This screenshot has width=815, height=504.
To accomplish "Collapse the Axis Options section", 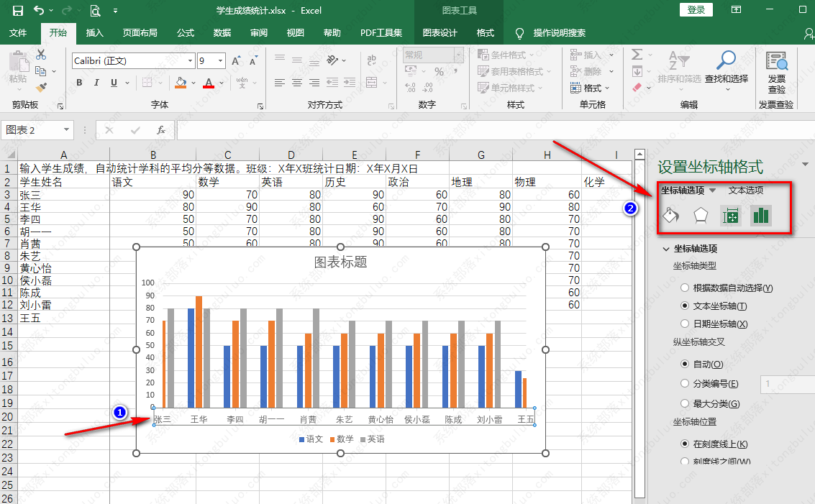I will click(666, 249).
